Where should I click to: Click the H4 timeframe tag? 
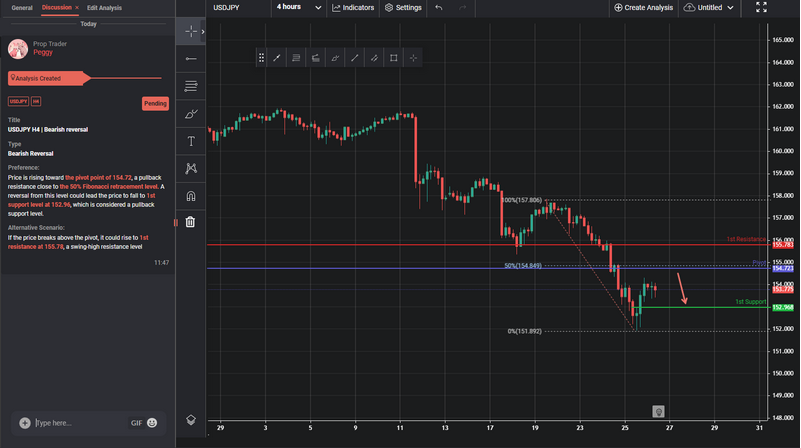coord(36,102)
